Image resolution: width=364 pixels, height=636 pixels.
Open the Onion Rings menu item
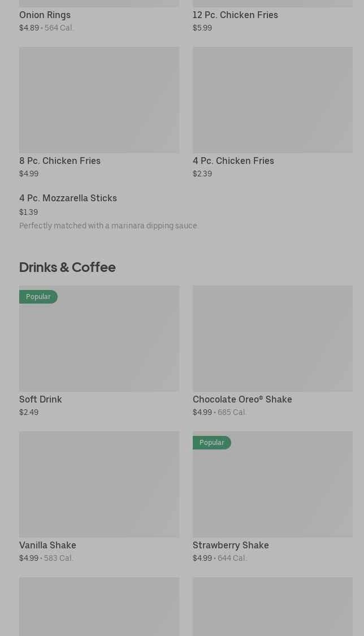(45, 15)
